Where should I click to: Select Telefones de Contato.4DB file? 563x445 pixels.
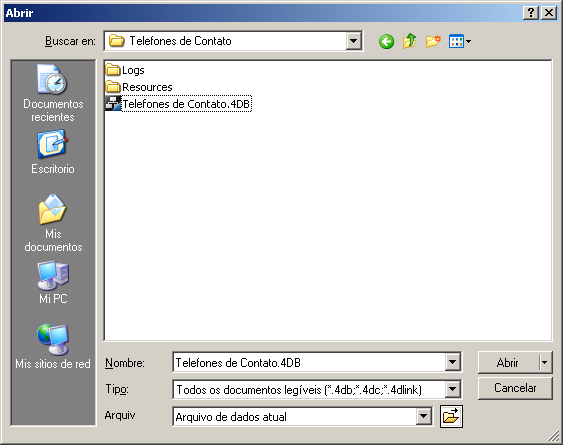(x=178, y=104)
